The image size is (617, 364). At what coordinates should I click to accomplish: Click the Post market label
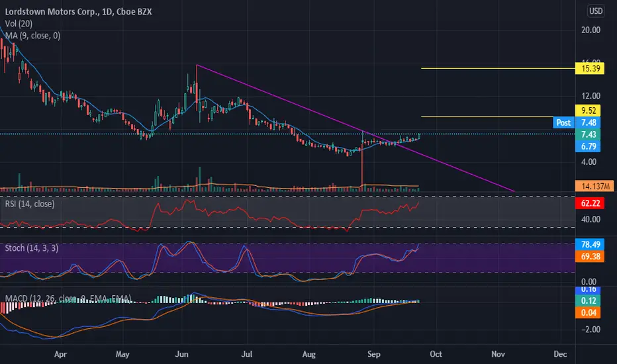tap(563, 122)
